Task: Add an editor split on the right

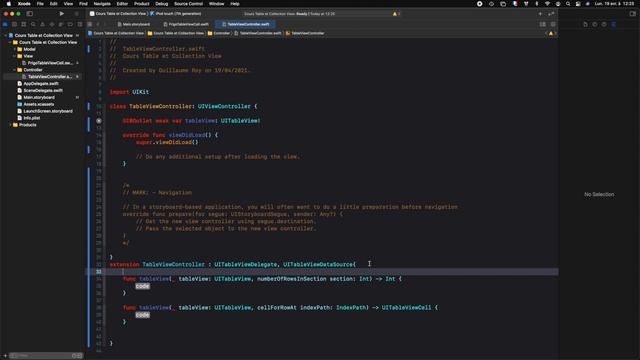Action: coord(553,24)
